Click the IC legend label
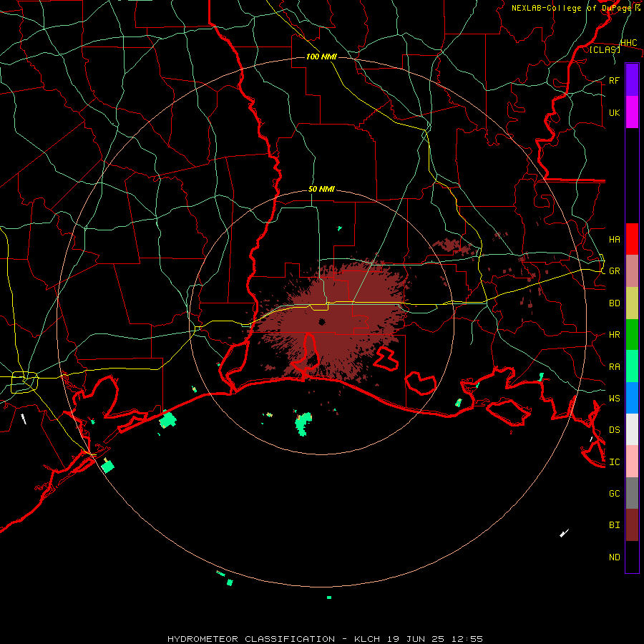644x644 pixels. coord(614,462)
